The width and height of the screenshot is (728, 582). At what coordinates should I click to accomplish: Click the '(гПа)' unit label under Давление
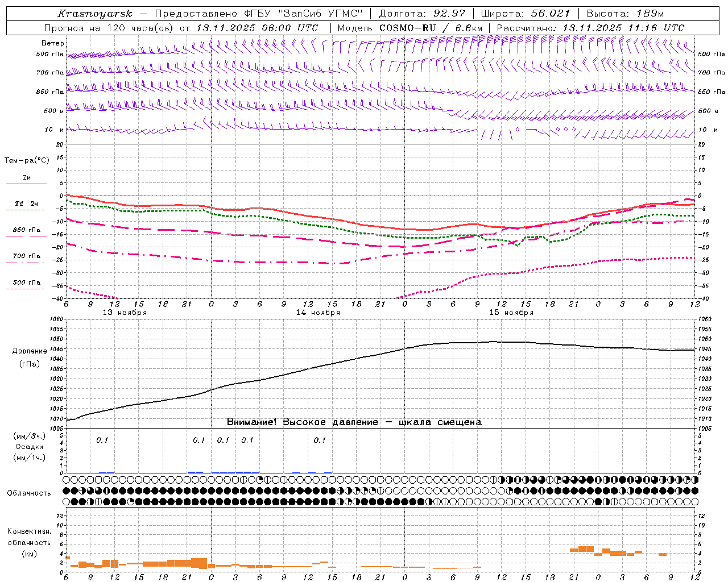[30, 364]
